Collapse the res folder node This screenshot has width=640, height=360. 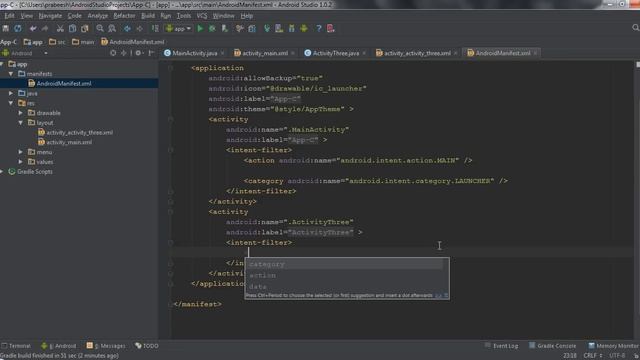click(11, 103)
